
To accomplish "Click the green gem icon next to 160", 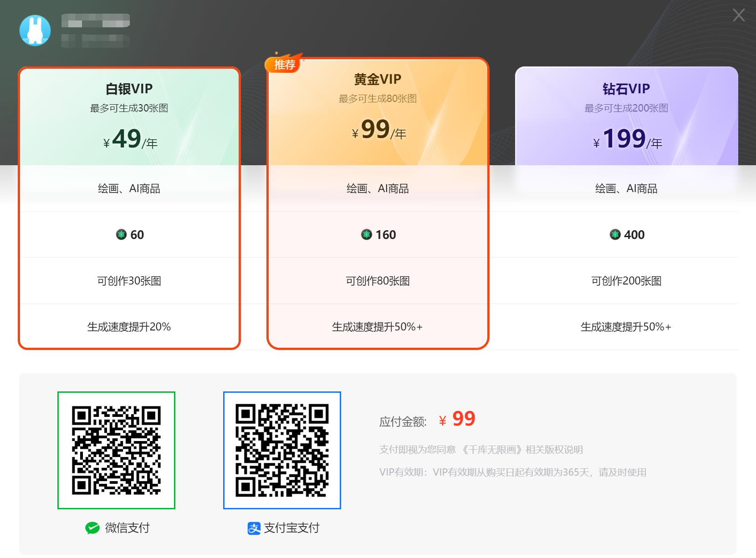I will pyautogui.click(x=367, y=234).
